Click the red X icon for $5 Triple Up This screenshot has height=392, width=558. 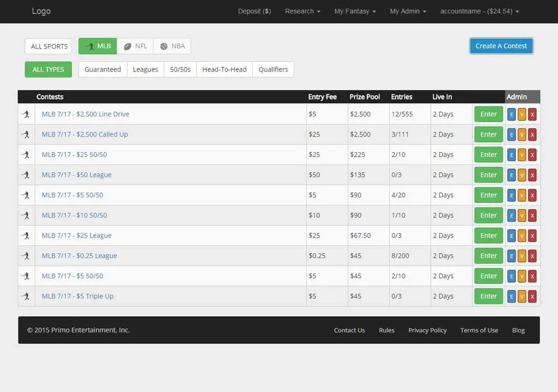coord(532,297)
